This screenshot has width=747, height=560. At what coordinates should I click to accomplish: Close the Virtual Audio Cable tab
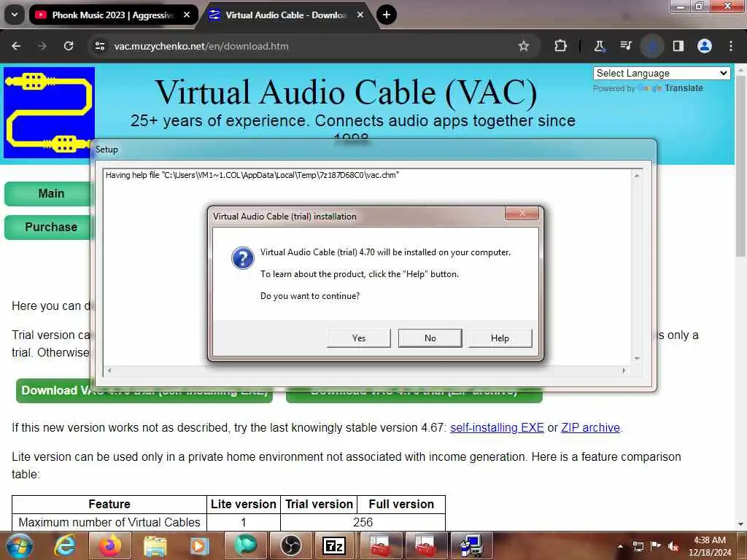(x=360, y=15)
